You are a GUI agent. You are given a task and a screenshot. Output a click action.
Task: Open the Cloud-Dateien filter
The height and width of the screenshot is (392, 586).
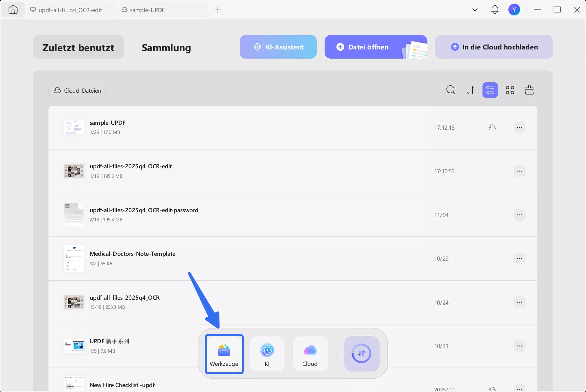point(77,90)
